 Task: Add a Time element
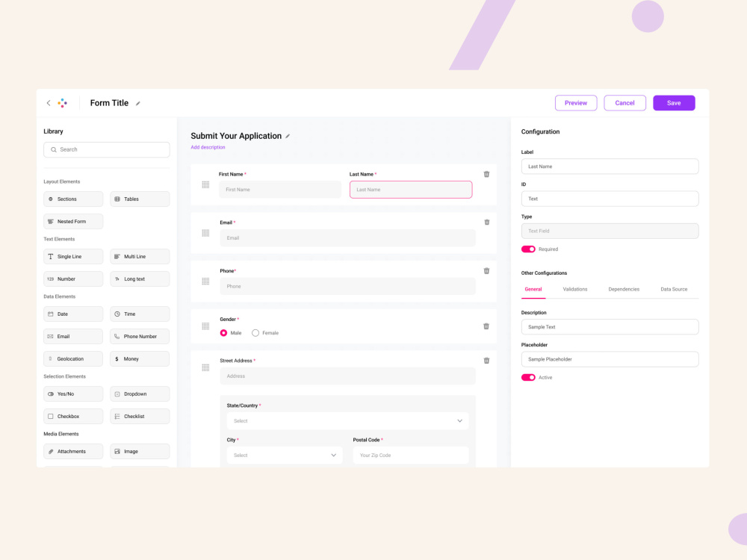click(x=140, y=314)
